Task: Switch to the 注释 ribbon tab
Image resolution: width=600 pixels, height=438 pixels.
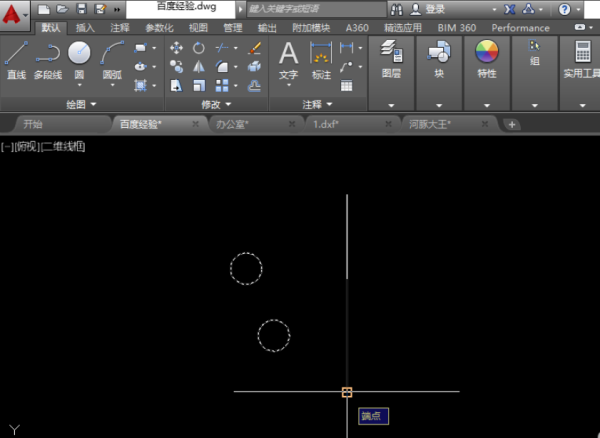Action: coord(120,28)
